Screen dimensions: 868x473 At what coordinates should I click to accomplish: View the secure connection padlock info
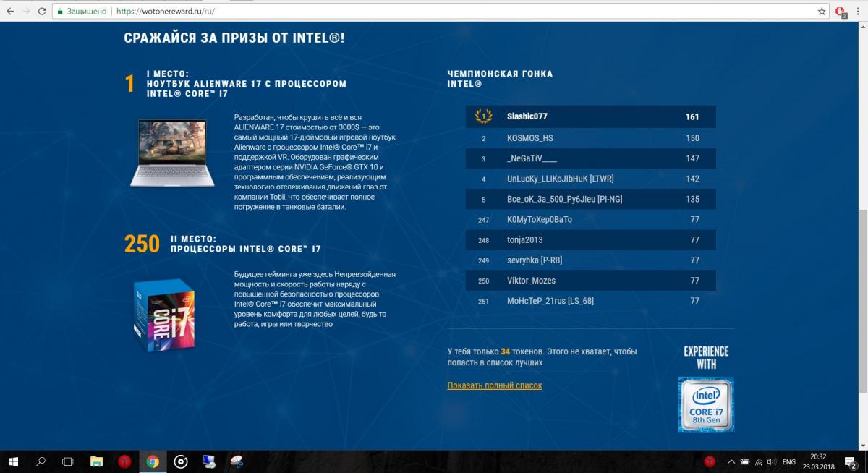[x=61, y=12]
